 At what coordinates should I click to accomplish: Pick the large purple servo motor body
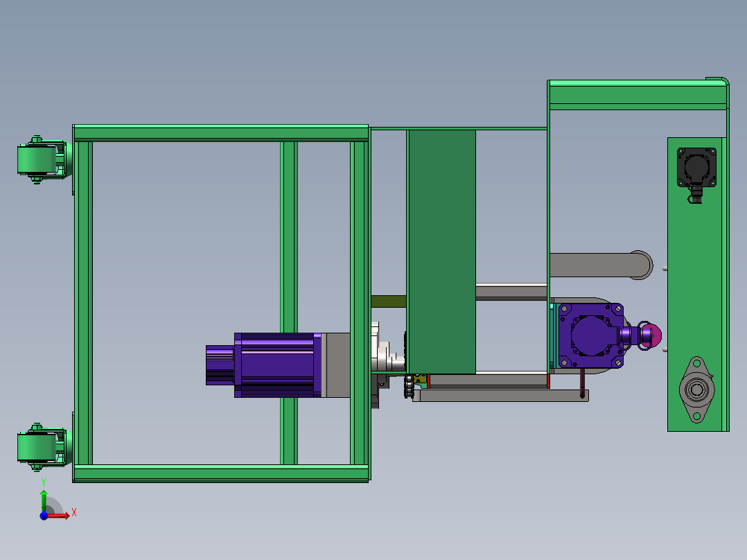click(277, 365)
